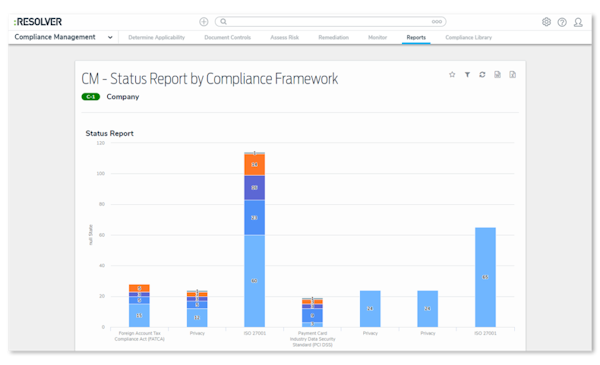Open the help question mark icon
This screenshot has width=600, height=365.
[x=562, y=22]
